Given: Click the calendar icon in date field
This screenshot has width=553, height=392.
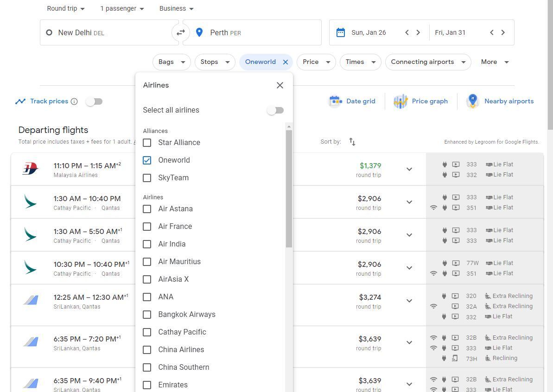Looking at the screenshot, I should (340, 32).
